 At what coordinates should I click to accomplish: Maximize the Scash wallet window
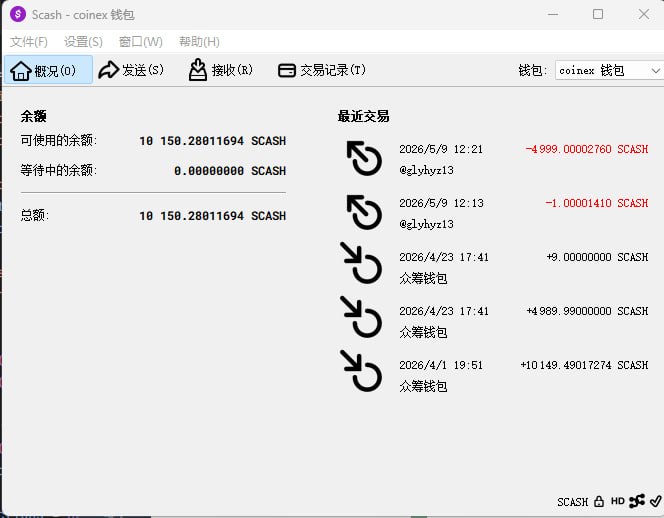coord(598,14)
